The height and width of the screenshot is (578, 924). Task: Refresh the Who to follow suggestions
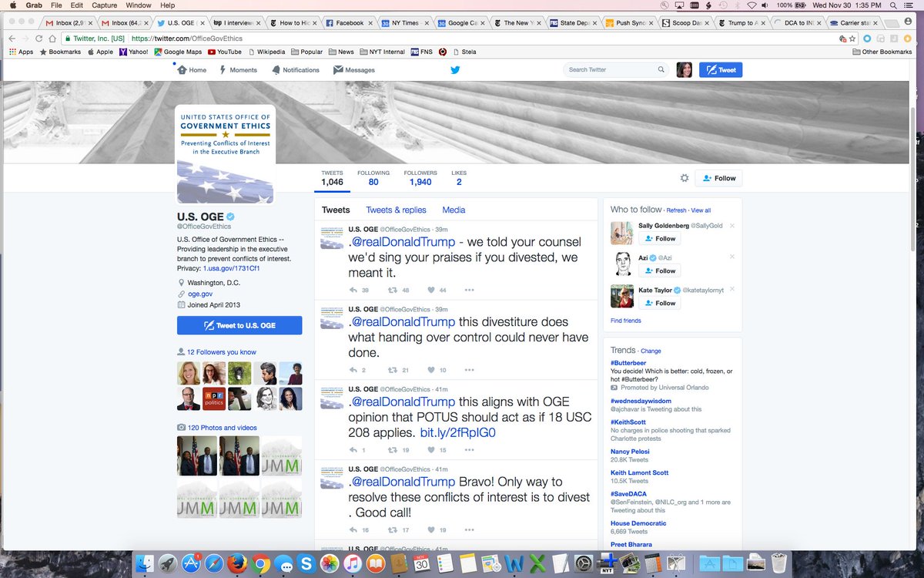[676, 210]
